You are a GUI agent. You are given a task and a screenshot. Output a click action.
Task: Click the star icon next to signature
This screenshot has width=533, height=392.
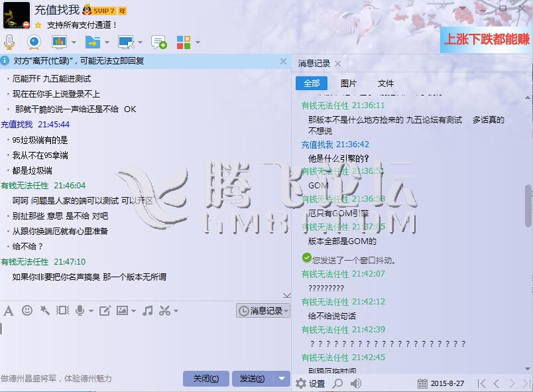tap(38, 25)
